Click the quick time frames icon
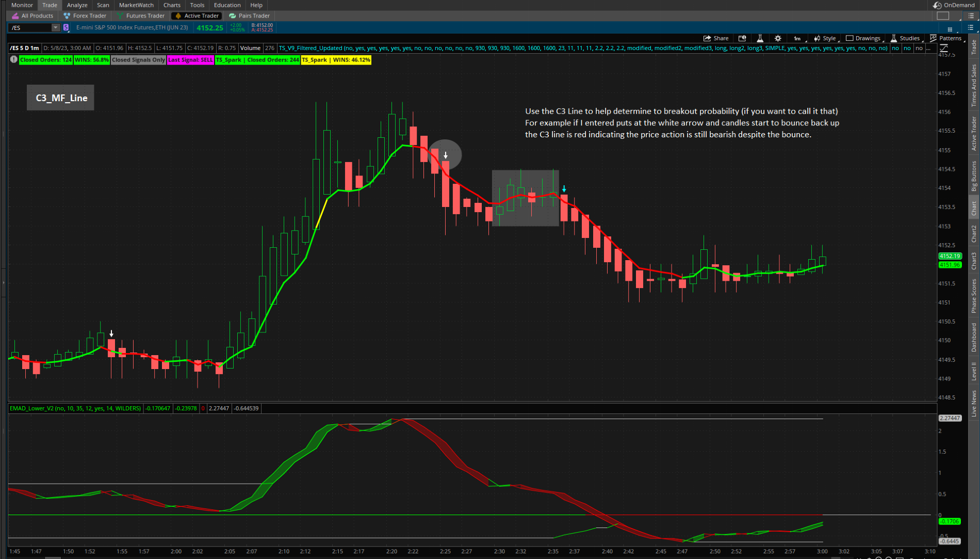 742,38
